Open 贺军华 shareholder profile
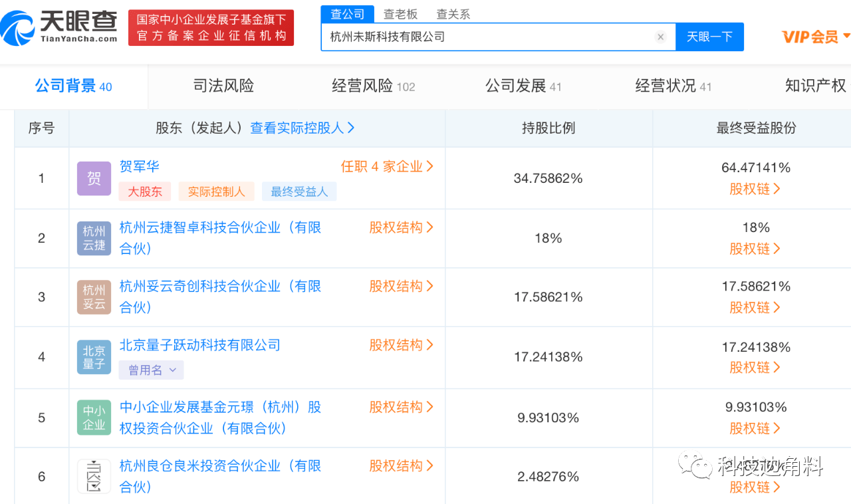The width and height of the screenshot is (851, 504). 139,166
